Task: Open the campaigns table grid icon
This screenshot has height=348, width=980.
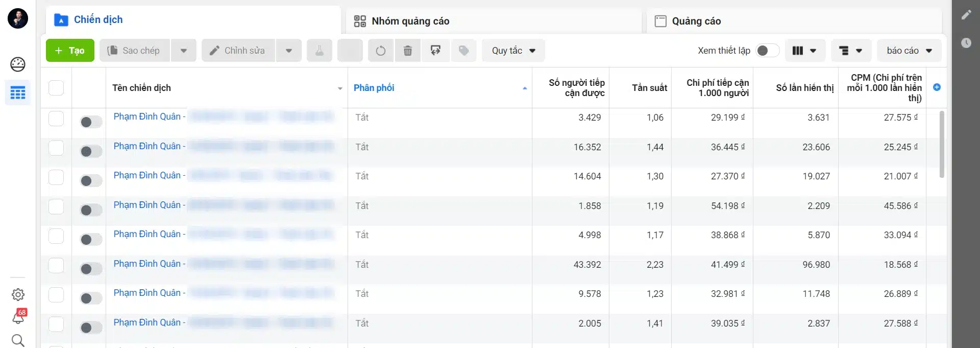Action: tap(18, 93)
